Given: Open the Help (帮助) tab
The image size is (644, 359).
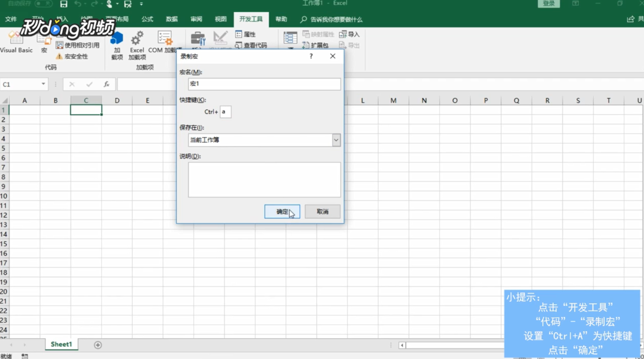Looking at the screenshot, I should [x=281, y=19].
